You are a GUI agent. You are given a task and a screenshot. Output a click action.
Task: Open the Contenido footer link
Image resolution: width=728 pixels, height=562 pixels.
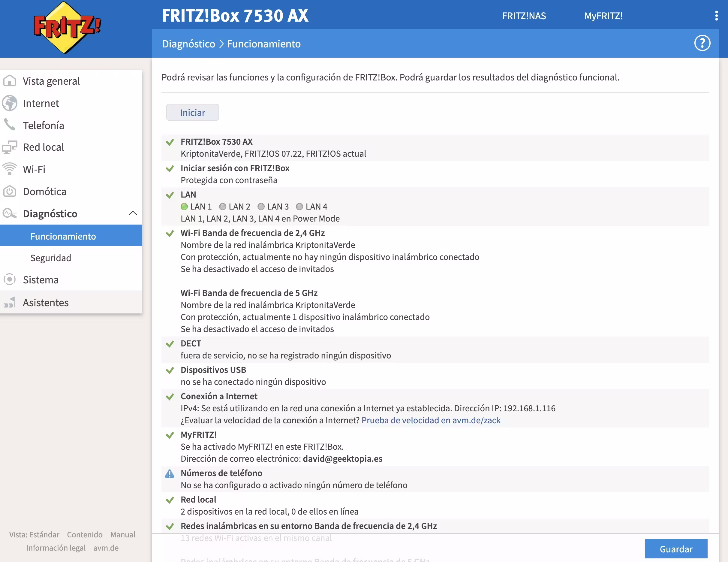coord(85,534)
